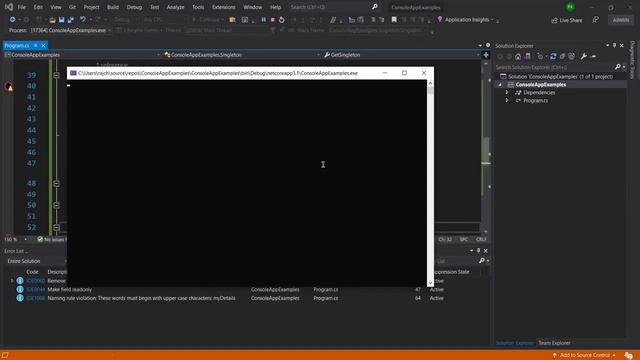The height and width of the screenshot is (360, 640).
Task: Click the Solution Explorer Home icon
Action: (x=518, y=56)
